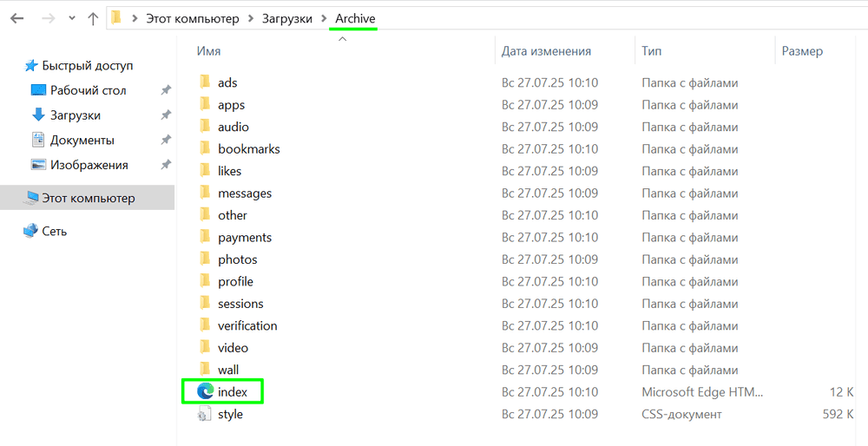Click the Быстрый доступ star icon

tap(30, 66)
